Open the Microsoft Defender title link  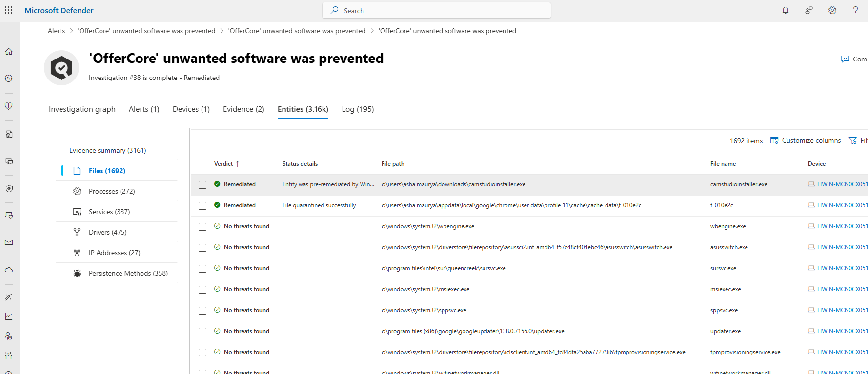click(x=59, y=10)
